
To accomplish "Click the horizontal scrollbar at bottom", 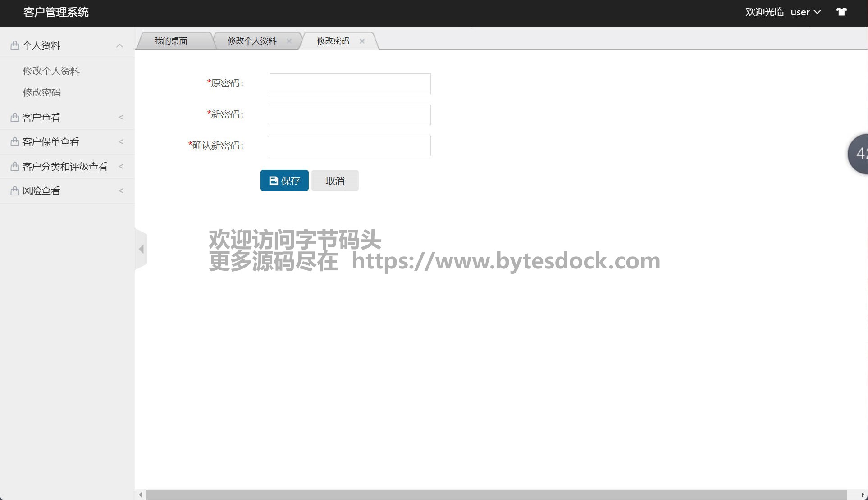I will coord(496,495).
